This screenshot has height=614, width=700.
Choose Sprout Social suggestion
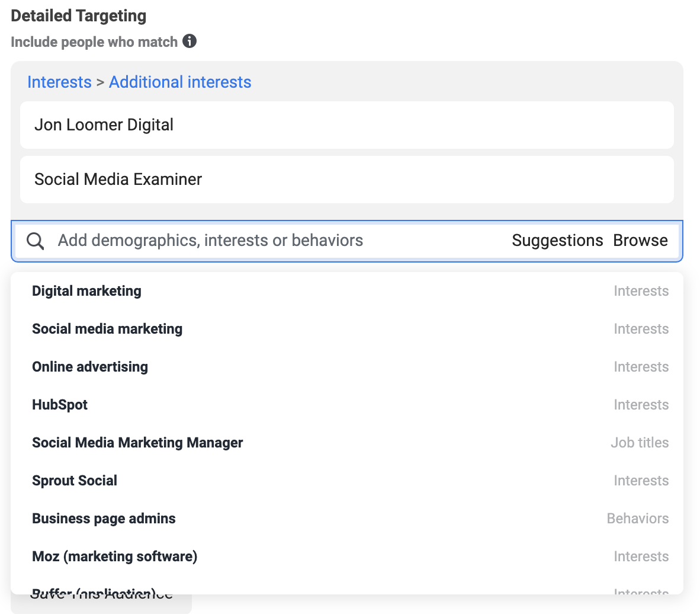[347, 481]
